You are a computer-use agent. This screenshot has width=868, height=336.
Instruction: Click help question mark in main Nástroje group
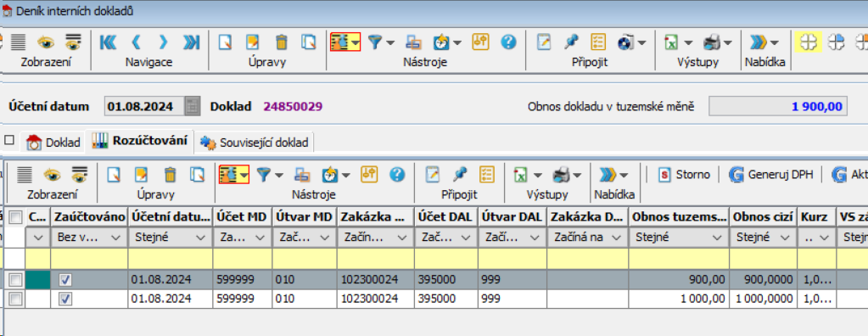[x=508, y=42]
